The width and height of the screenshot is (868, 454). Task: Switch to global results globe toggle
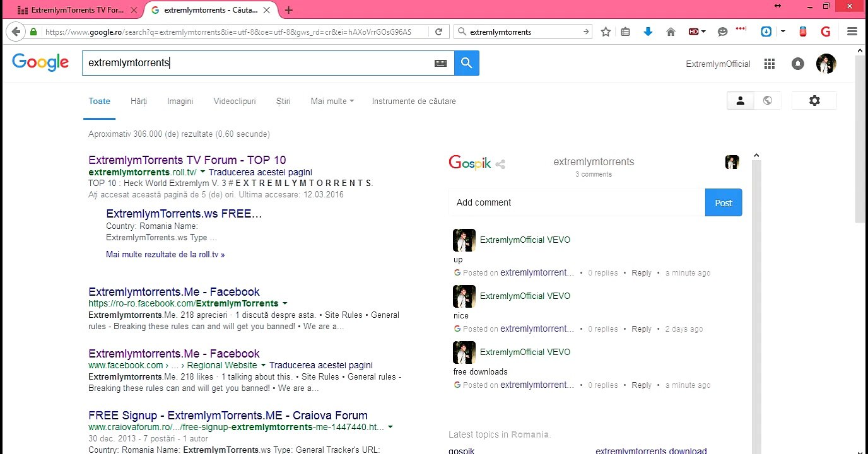768,101
